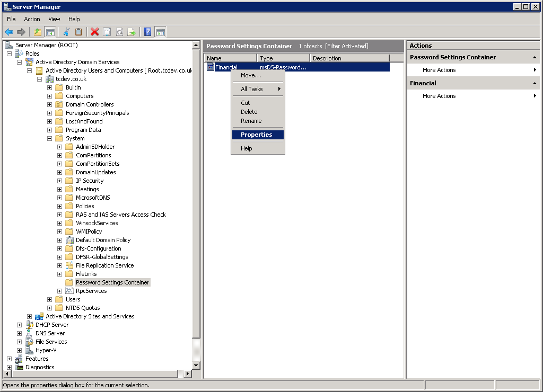Select the Server Manager (ROOT) node
Viewport: 543px width, 392px height.
47,45
